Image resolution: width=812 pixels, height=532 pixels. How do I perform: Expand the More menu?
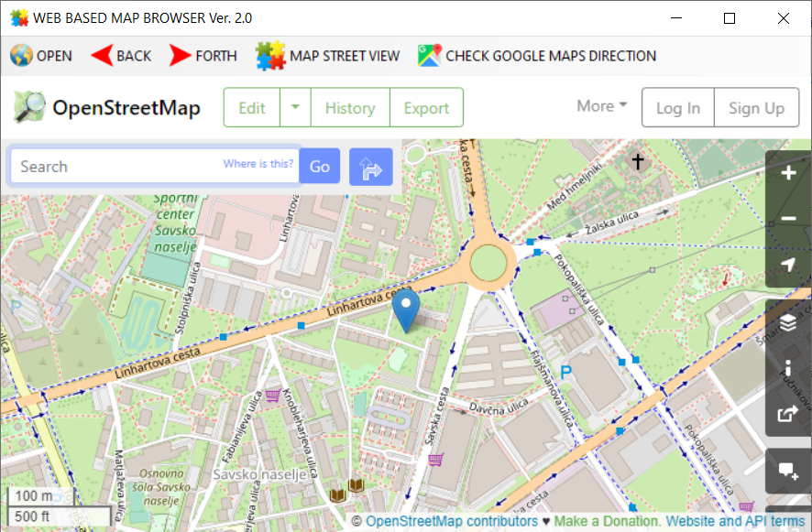602,106
